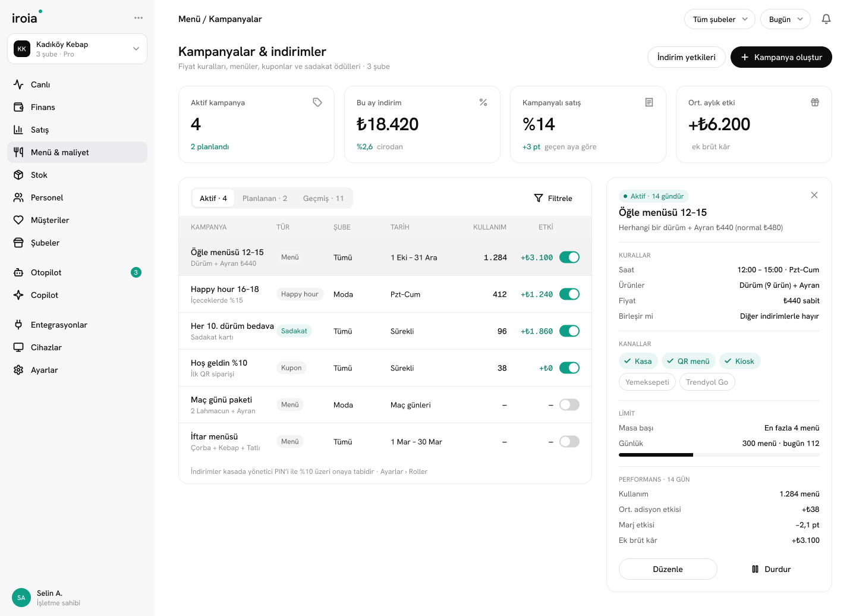Turn off the Hoş geldin %10 toggle
Image resolution: width=856 pixels, height=616 pixels.
click(569, 368)
